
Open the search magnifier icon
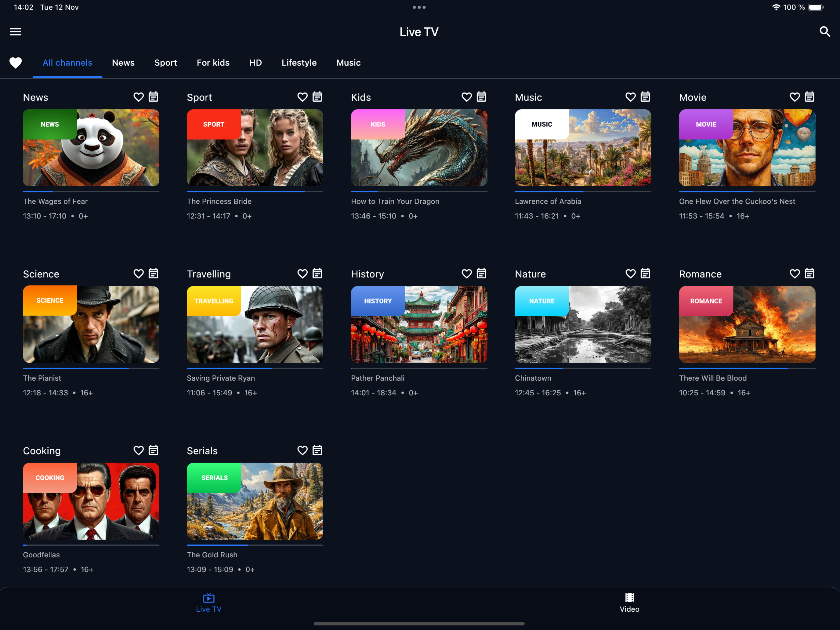coord(825,31)
